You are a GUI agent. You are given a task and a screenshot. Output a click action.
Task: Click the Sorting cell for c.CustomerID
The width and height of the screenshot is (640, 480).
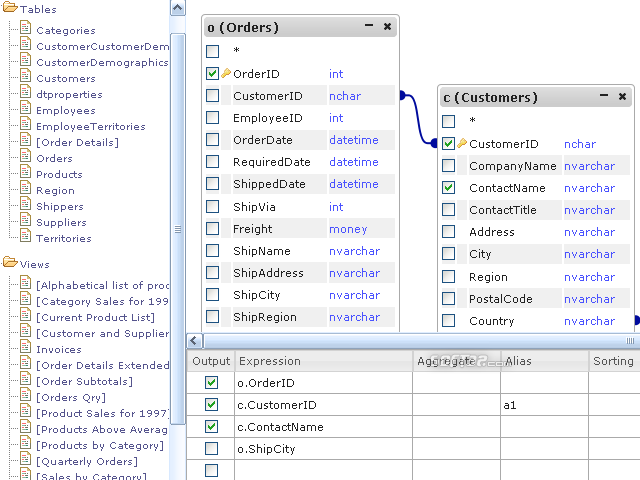tap(614, 405)
